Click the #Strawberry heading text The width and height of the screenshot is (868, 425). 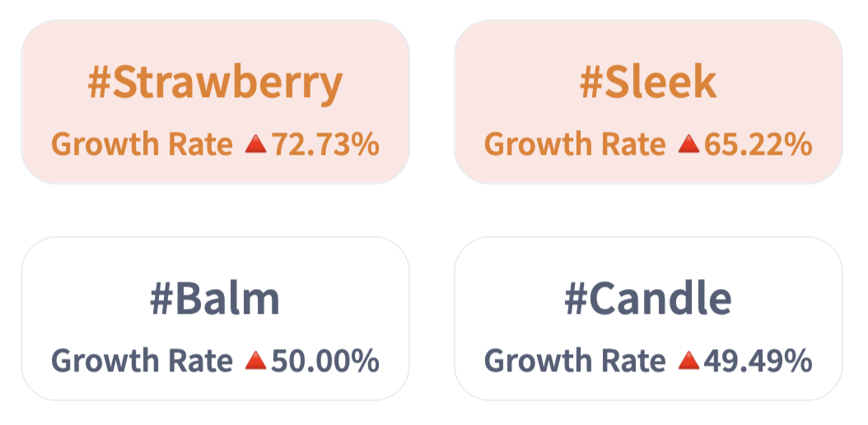[215, 85]
